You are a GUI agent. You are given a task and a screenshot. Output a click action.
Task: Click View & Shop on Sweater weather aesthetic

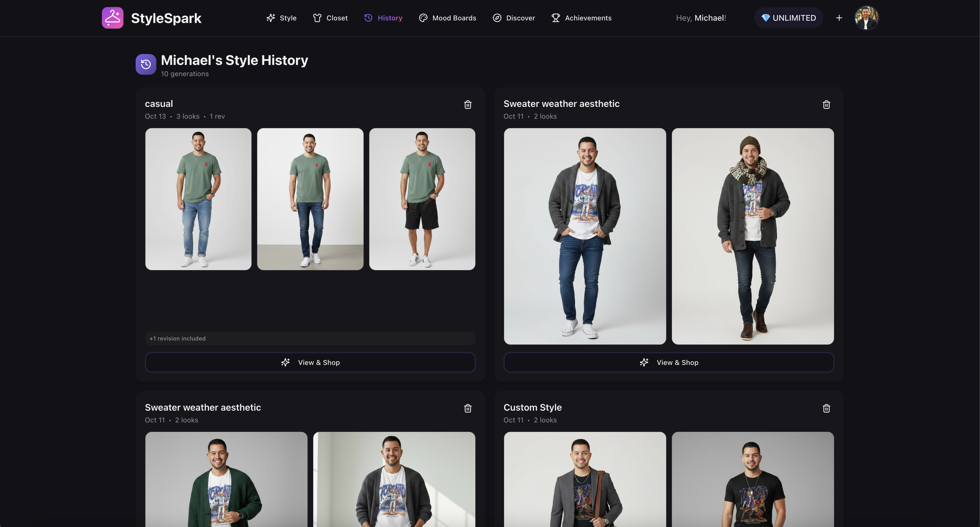coord(669,362)
